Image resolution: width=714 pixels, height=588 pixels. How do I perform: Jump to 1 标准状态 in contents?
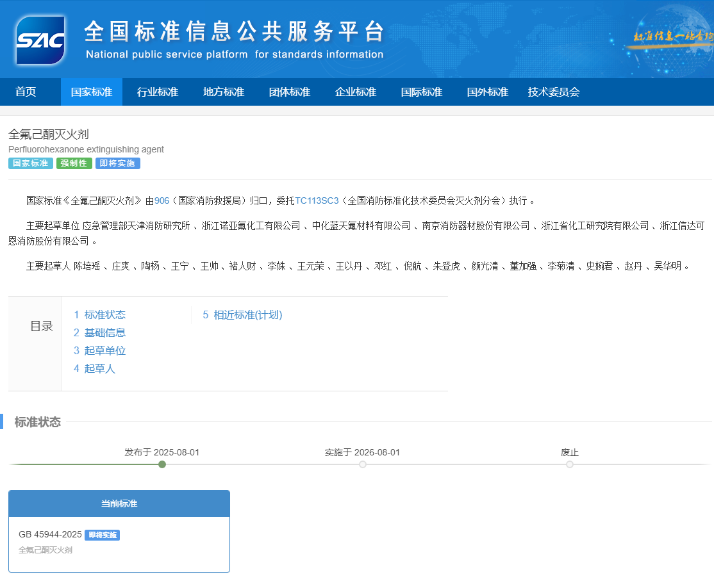click(100, 315)
